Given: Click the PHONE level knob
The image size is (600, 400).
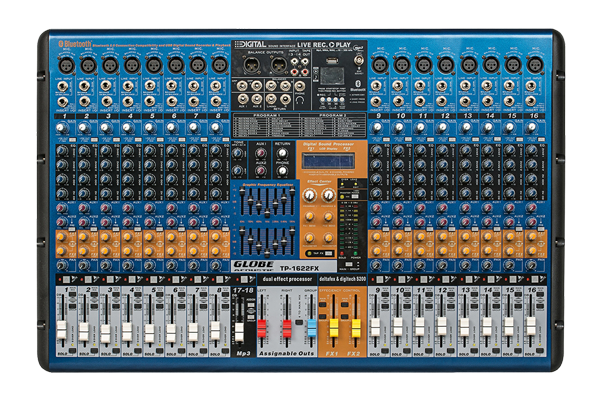Looking at the screenshot, I should point(282,170).
